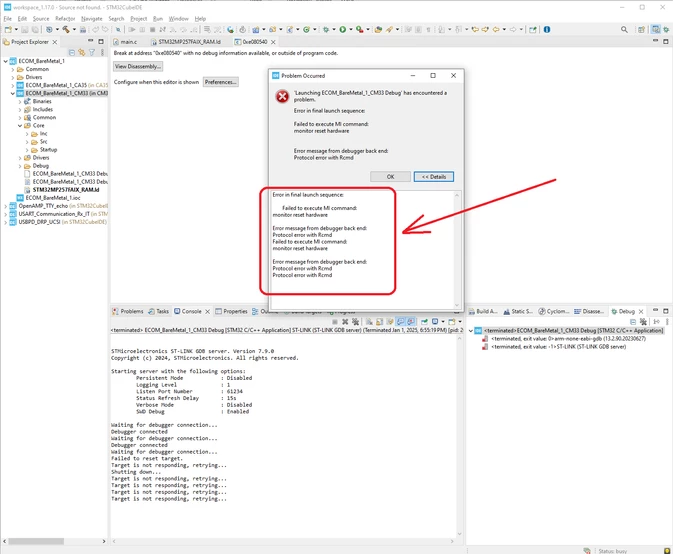
Task: Close the Console tab
Action: pyautogui.click(x=207, y=312)
